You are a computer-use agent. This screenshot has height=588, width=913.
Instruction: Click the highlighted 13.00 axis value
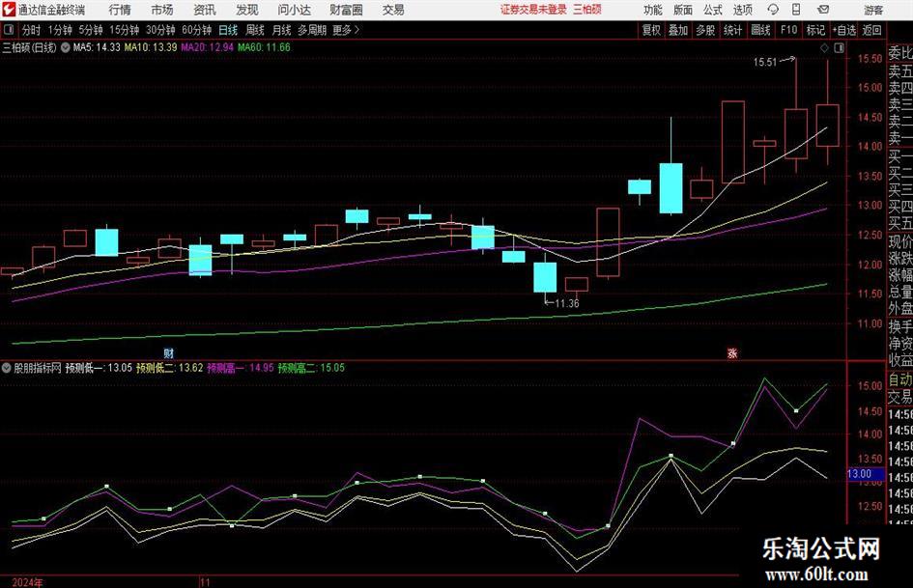tap(864, 474)
